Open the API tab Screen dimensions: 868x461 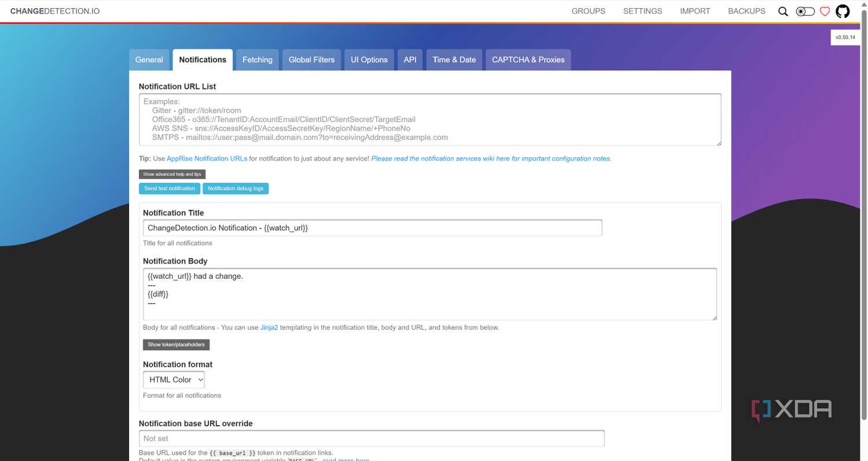pos(410,60)
